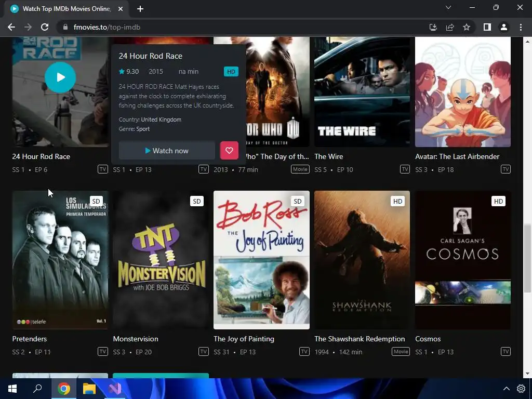Open the Chrome three-dot menu
The image size is (532, 399).
pos(521,27)
